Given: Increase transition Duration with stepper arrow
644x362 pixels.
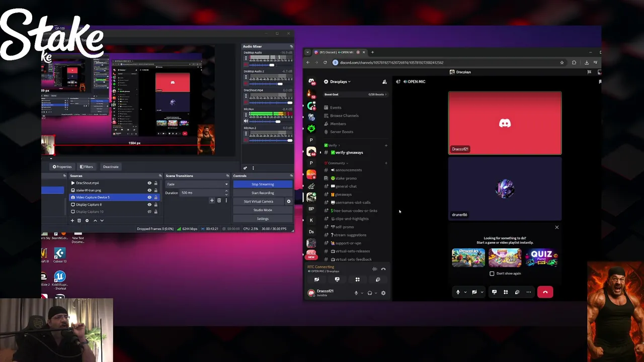Looking at the screenshot, I should (226, 191).
